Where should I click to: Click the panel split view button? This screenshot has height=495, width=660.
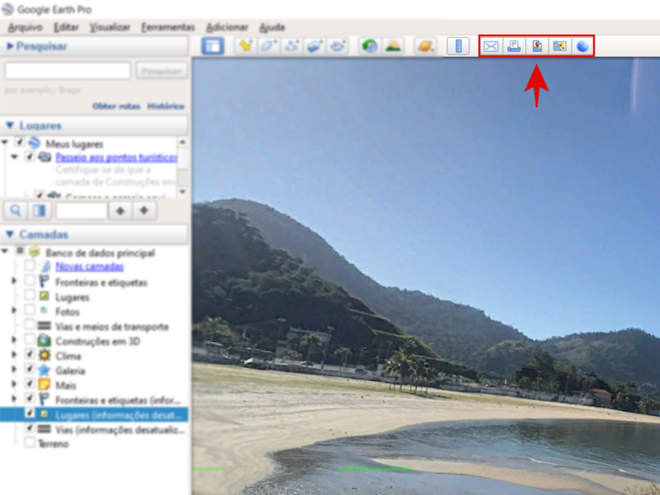tap(40, 210)
